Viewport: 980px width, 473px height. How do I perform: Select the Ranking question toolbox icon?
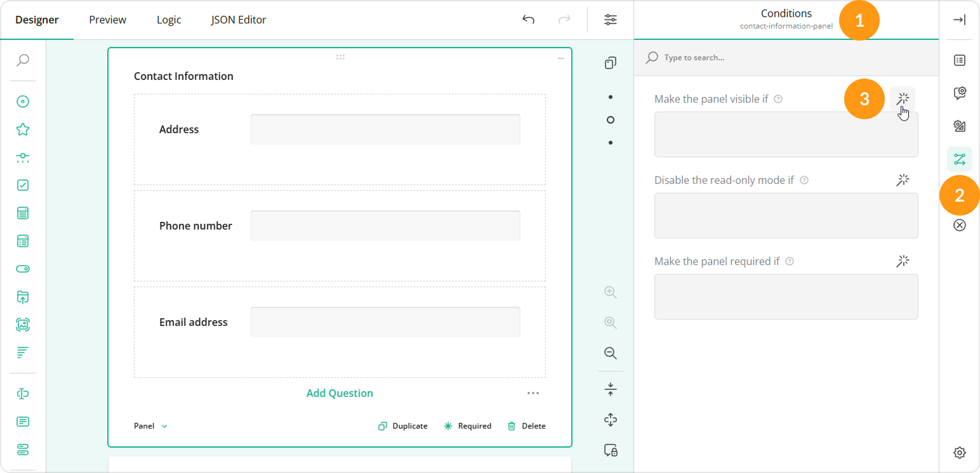tap(22, 353)
